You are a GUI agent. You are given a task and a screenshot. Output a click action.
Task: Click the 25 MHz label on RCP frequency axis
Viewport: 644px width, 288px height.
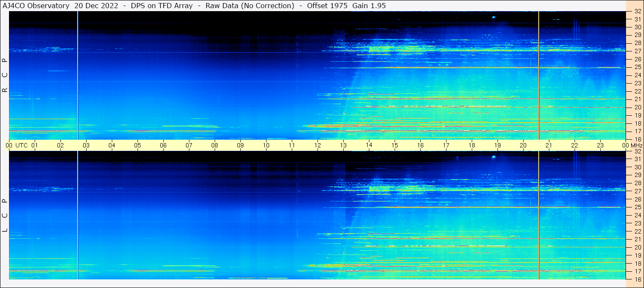click(638, 67)
